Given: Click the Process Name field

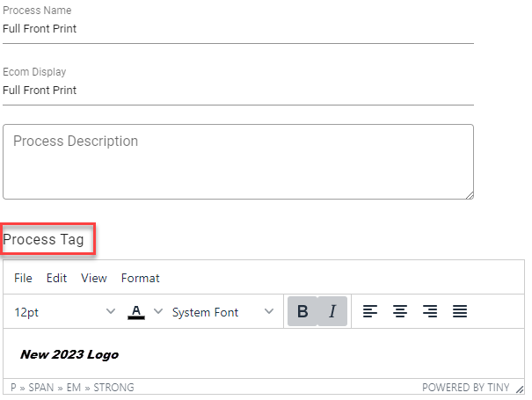Looking at the screenshot, I should point(238,29).
